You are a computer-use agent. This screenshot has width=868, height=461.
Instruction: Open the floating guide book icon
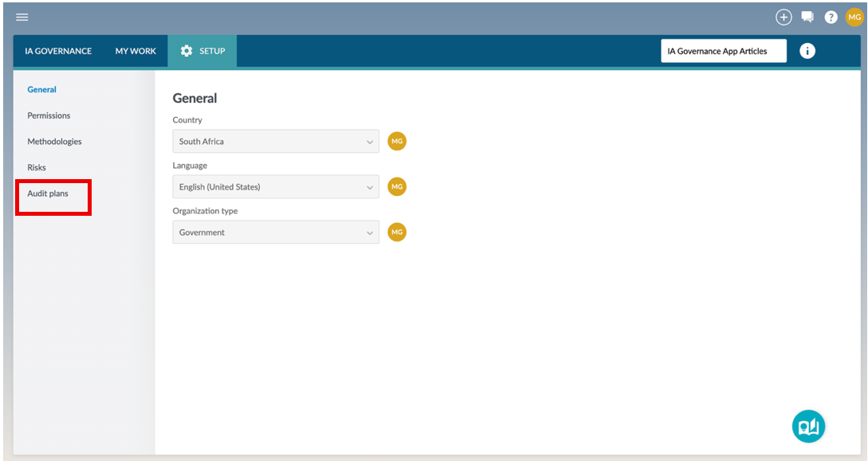pyautogui.click(x=808, y=426)
